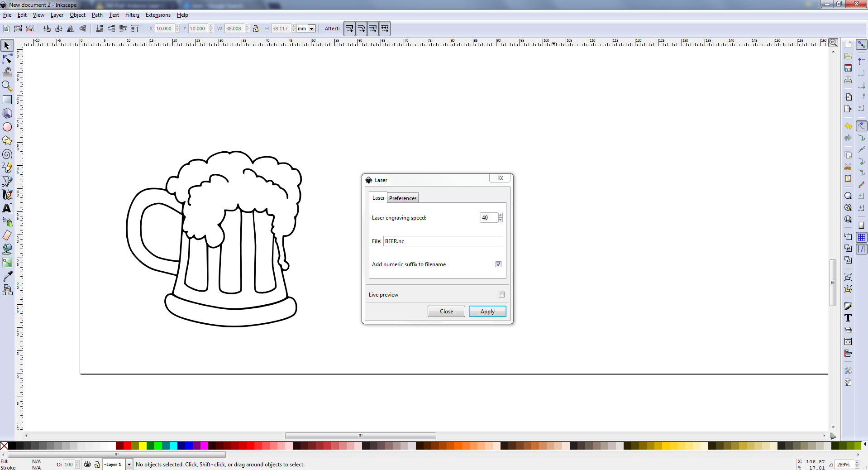The width and height of the screenshot is (868, 470).
Task: Toggle scale rounded corners Affect button
Action: [361, 29]
